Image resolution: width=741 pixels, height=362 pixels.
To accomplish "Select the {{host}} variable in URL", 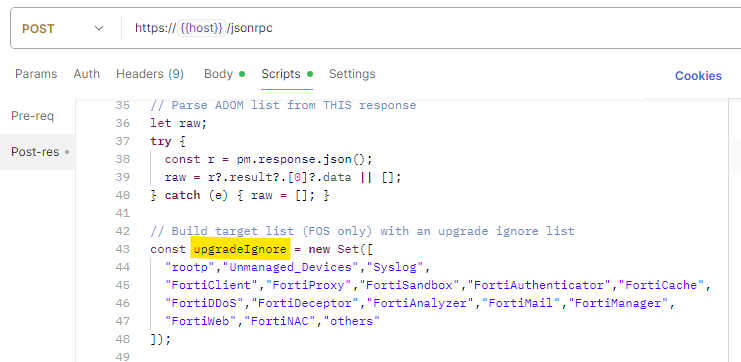I will pyautogui.click(x=201, y=28).
